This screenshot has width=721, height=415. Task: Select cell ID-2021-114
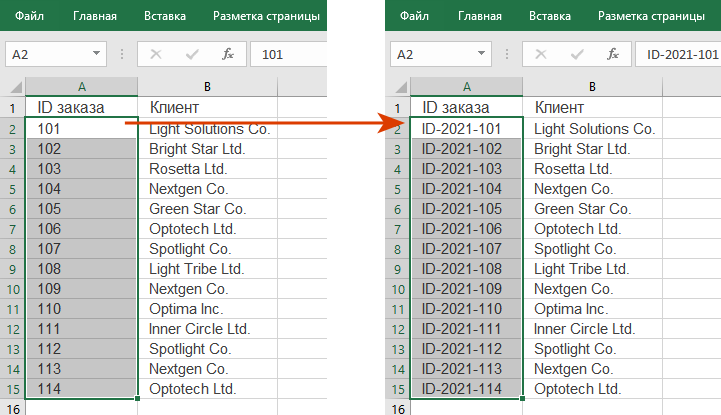click(466, 389)
